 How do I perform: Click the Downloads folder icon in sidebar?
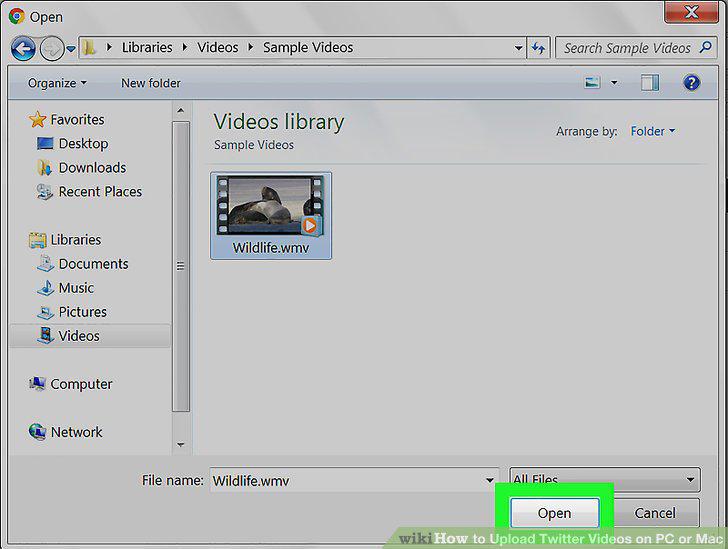click(44, 168)
